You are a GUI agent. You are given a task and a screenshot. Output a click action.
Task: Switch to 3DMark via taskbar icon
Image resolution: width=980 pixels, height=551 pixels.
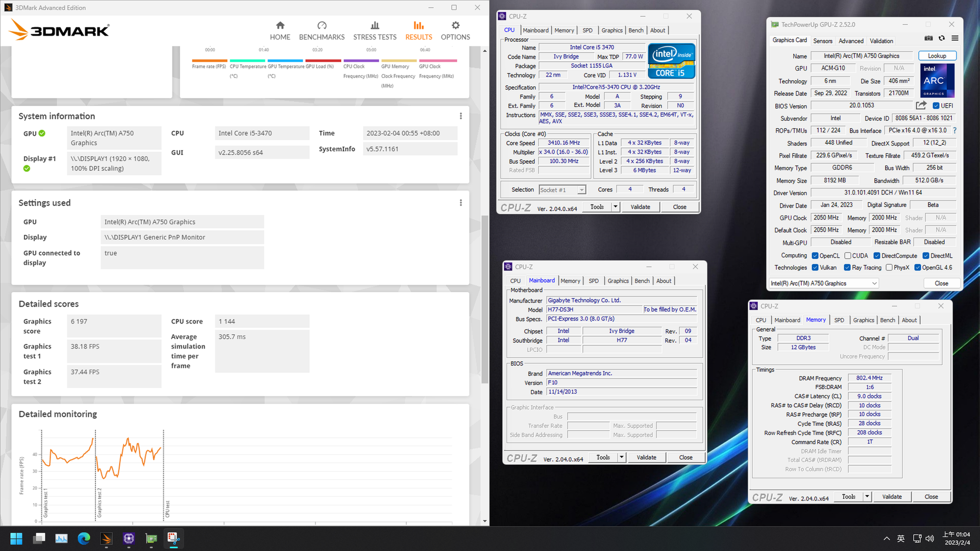pyautogui.click(x=106, y=538)
